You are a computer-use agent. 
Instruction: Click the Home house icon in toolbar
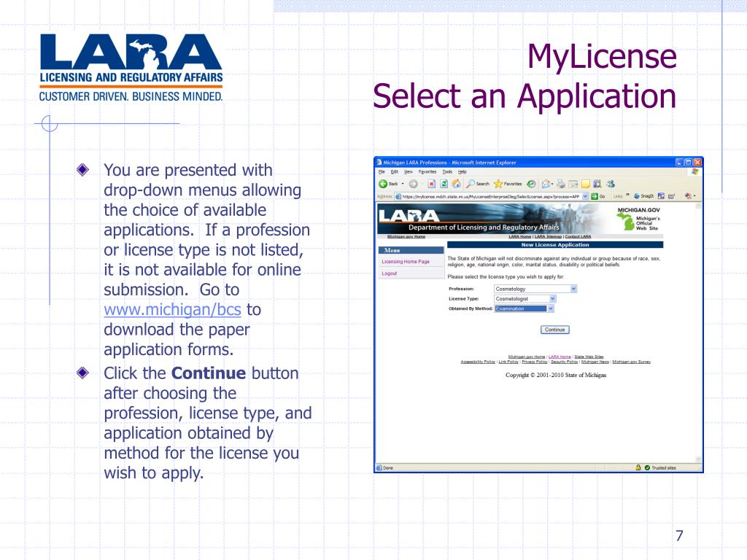click(457, 184)
